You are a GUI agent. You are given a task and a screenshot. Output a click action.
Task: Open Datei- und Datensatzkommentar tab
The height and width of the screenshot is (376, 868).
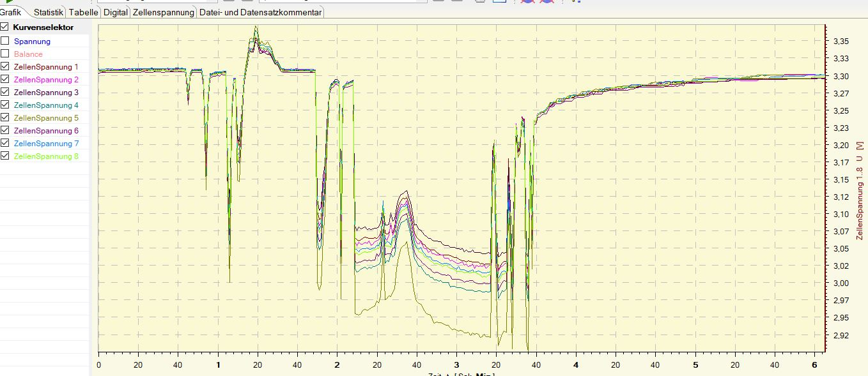tap(260, 12)
